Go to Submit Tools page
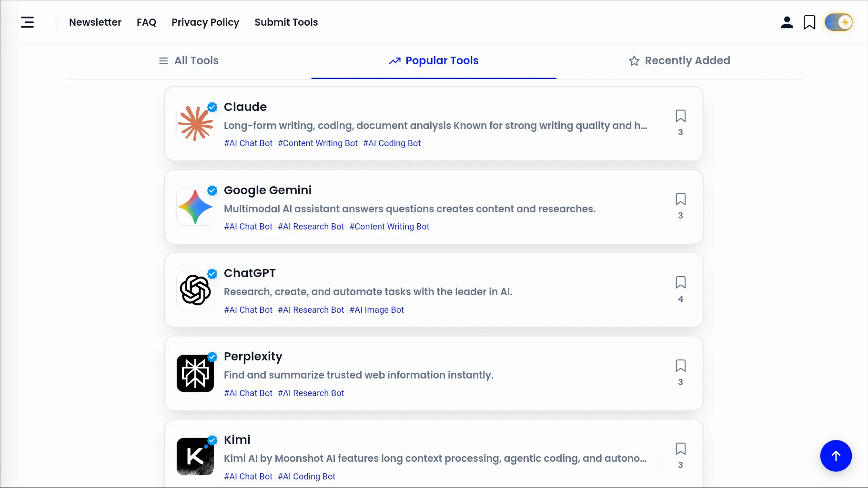This screenshot has height=488, width=868. coord(286,22)
